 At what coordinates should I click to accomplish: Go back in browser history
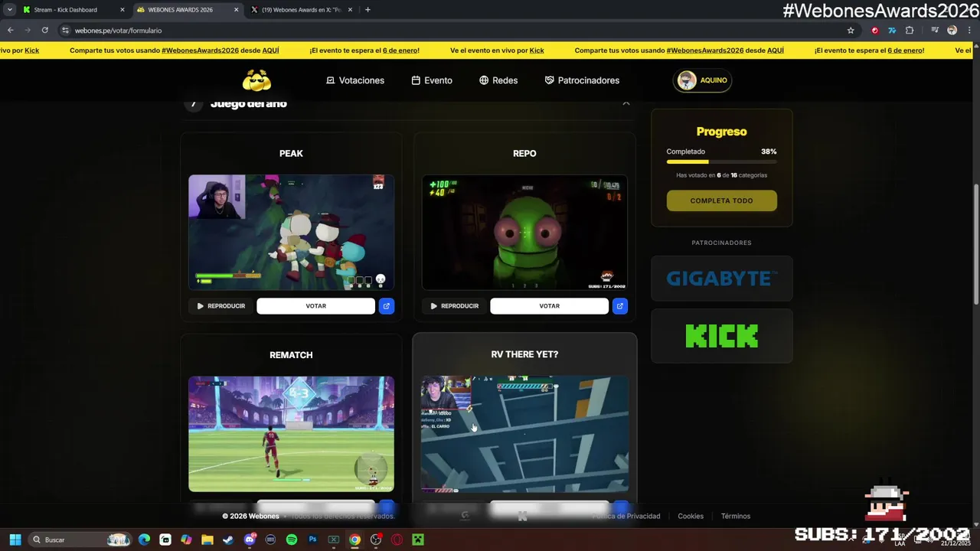pos(10,30)
